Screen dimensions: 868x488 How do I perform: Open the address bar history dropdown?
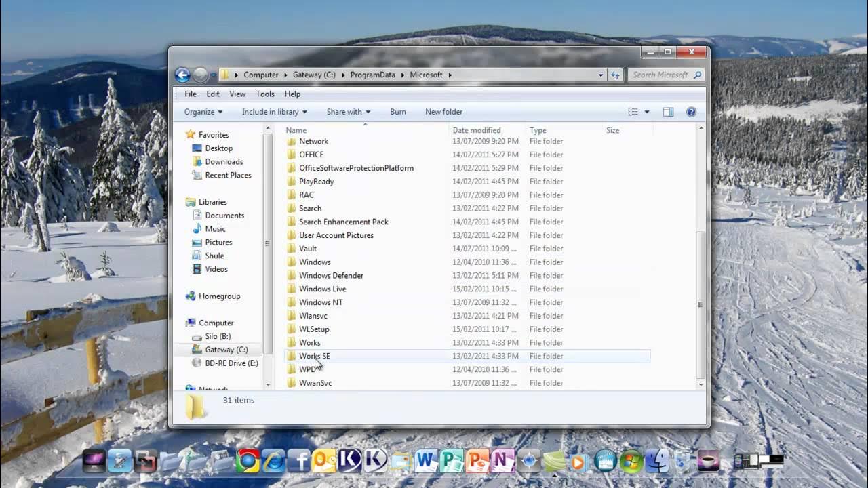tap(600, 75)
